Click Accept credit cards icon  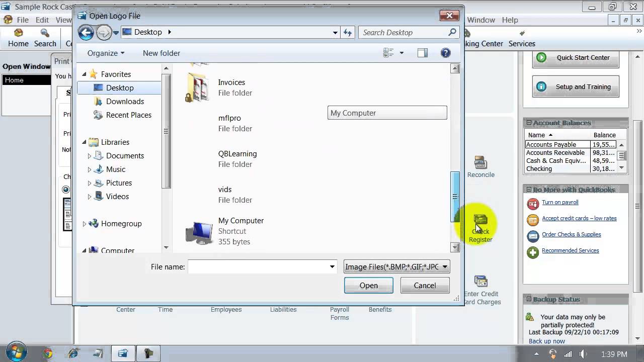click(x=533, y=220)
